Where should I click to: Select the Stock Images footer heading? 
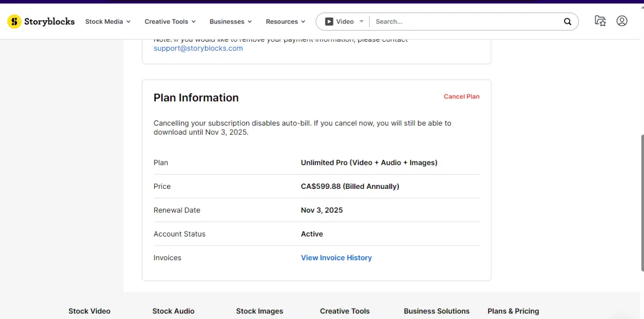(x=260, y=311)
